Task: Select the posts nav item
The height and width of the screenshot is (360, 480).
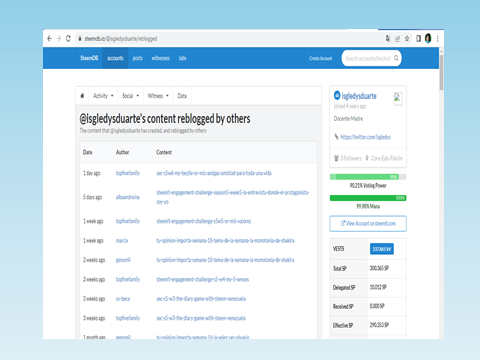Action: [x=138, y=58]
